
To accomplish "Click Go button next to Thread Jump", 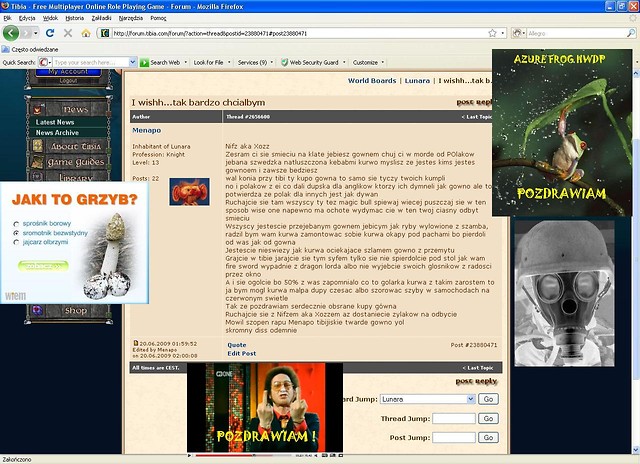I will tap(488, 418).
